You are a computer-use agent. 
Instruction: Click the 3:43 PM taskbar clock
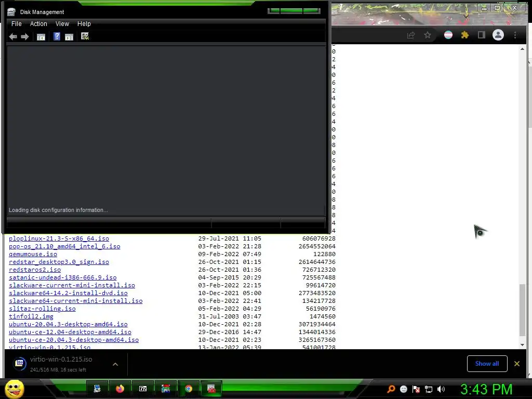click(x=486, y=389)
